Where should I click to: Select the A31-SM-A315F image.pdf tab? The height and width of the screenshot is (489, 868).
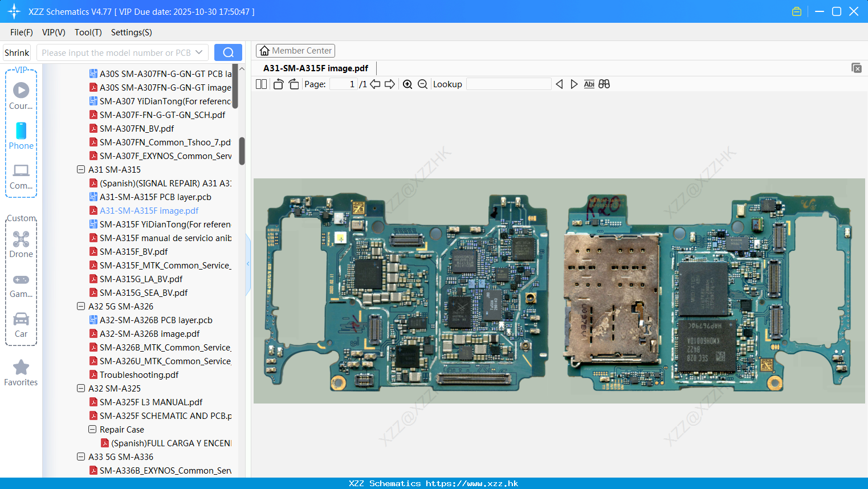tap(316, 68)
